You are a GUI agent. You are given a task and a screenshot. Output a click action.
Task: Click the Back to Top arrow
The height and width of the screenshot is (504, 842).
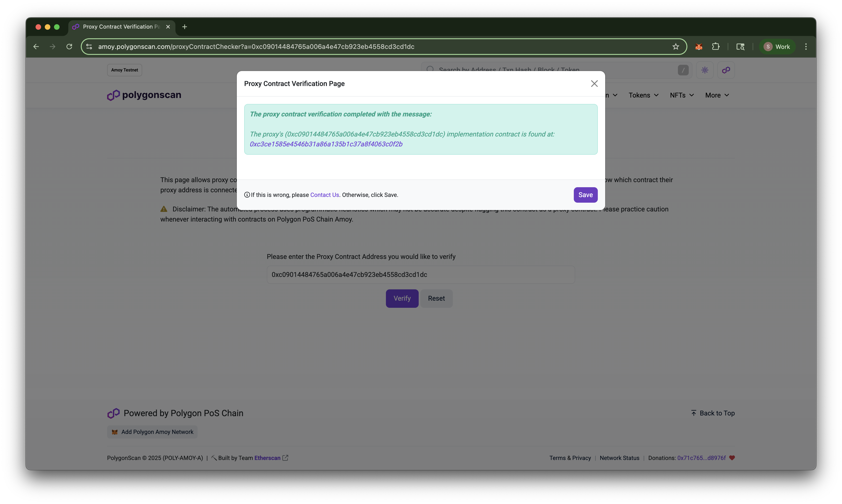693,413
